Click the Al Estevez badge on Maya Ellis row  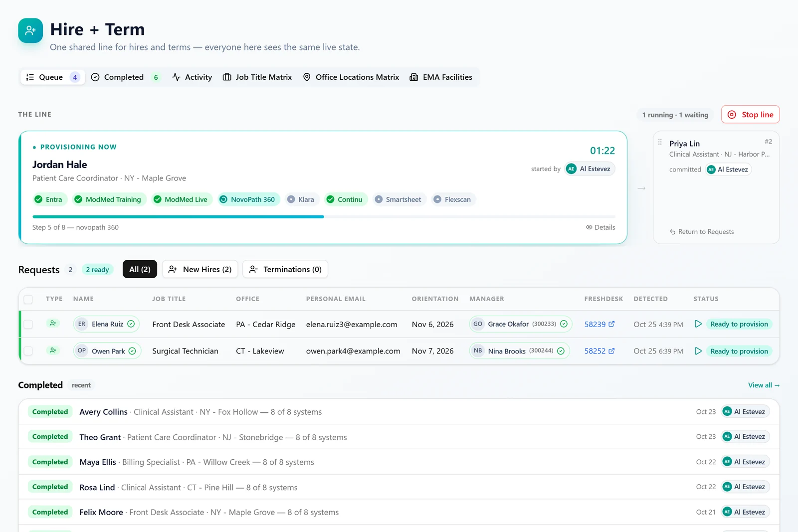pos(746,462)
